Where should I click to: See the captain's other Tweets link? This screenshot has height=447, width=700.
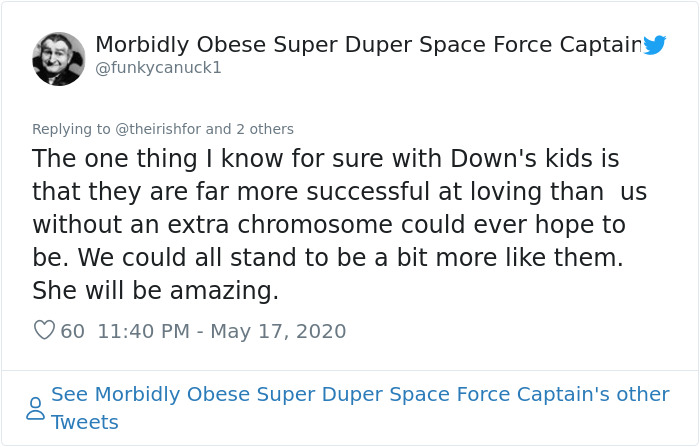360,394
